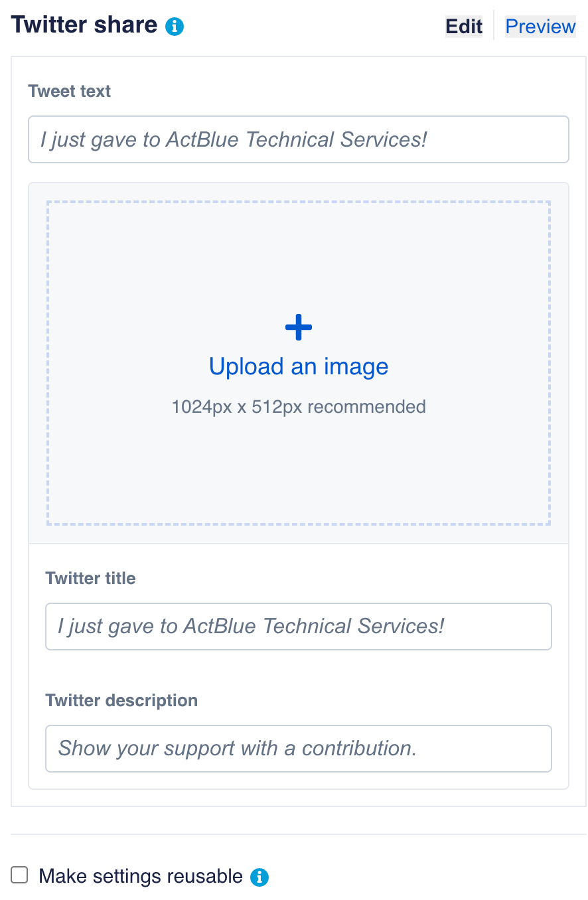
Task: Click the Twitter share heading
Action: (84, 25)
